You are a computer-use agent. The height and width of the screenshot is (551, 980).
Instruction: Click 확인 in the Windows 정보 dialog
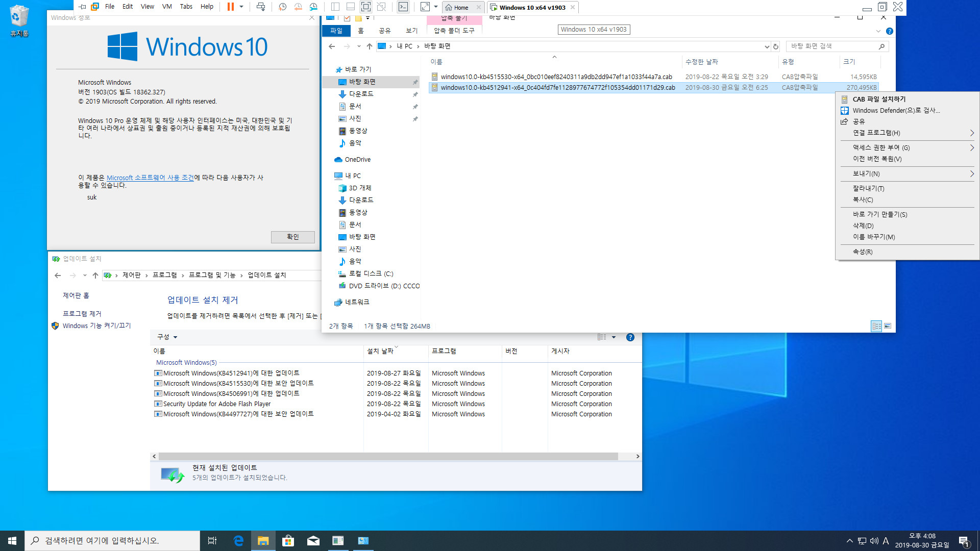click(293, 237)
